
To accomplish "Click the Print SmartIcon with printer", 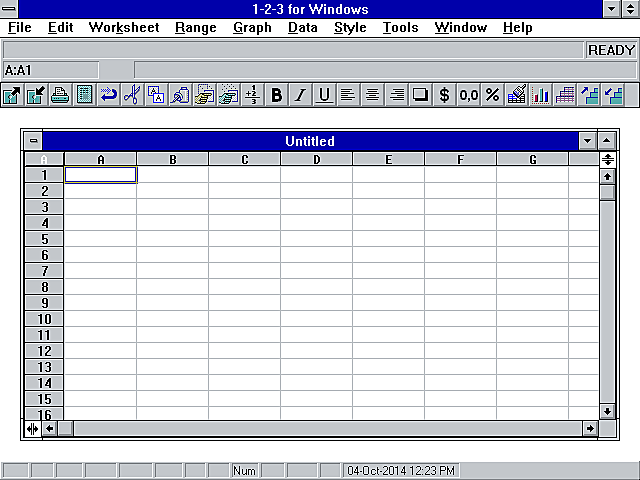I will [60, 95].
